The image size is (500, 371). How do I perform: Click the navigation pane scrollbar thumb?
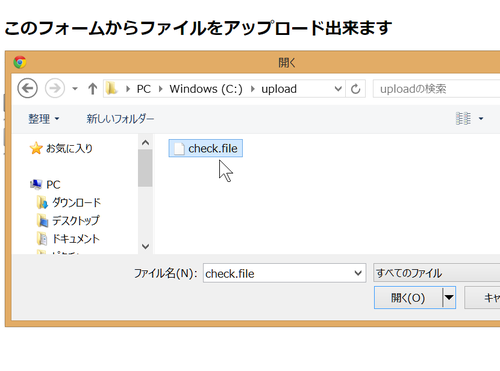[x=145, y=168]
